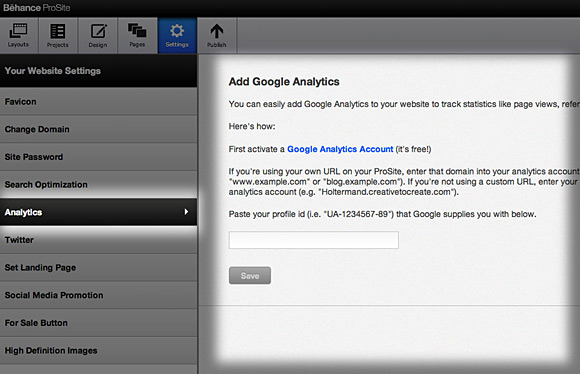The height and width of the screenshot is (374, 580).
Task: Open Twitter settings item
Action: (x=98, y=240)
